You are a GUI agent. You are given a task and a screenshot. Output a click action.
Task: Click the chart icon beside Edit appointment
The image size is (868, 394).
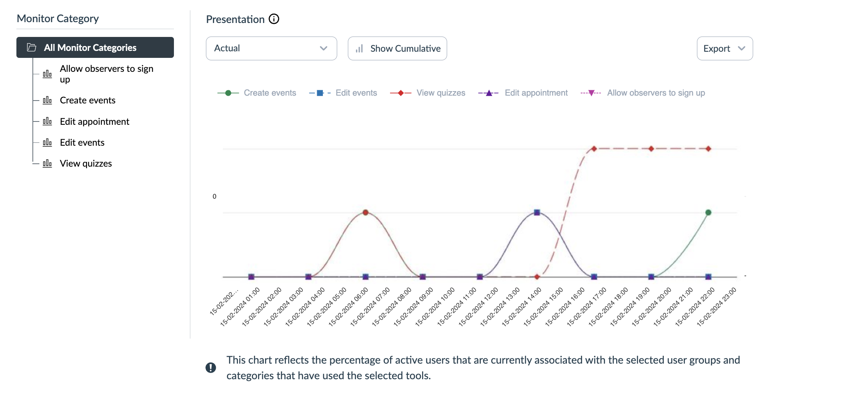47,121
